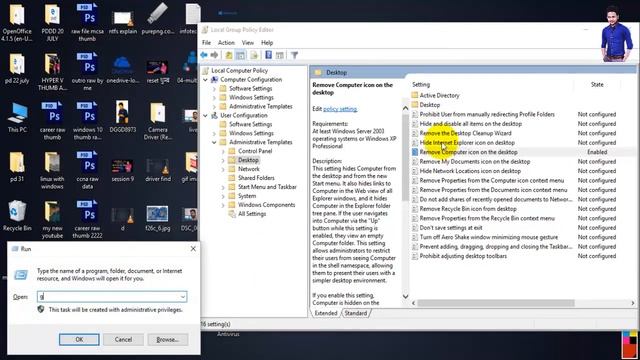This screenshot has width=640, height=360.
Task: Toggle the Show/Hide Action Pane toolbar icon
Action: (280, 55)
